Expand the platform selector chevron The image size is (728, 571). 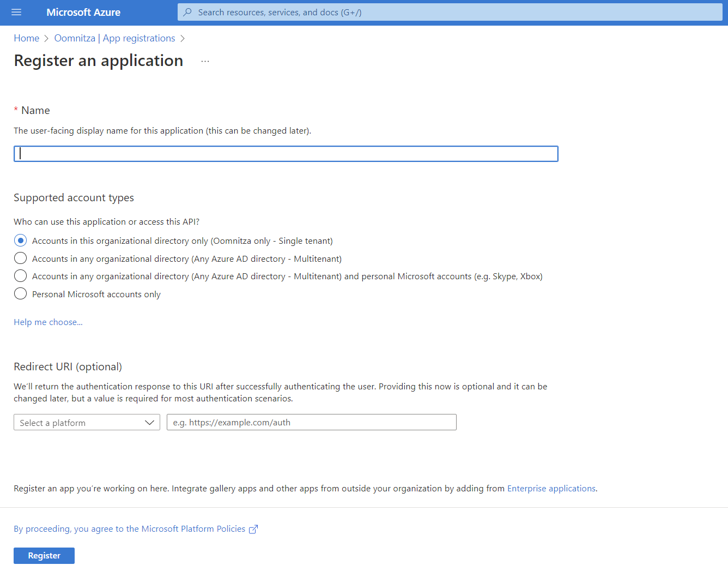point(150,422)
